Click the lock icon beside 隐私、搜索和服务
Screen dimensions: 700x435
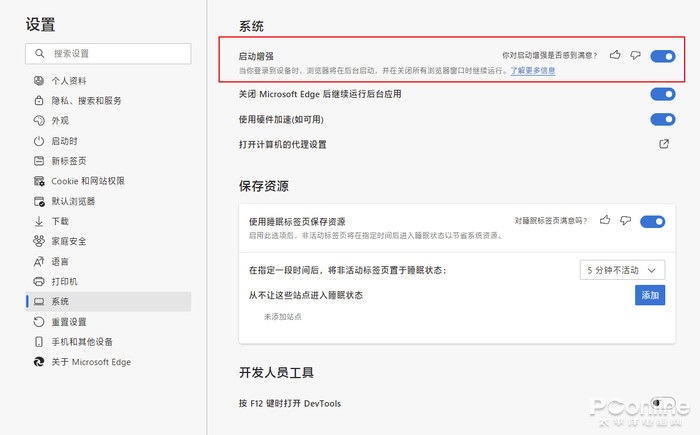39,100
